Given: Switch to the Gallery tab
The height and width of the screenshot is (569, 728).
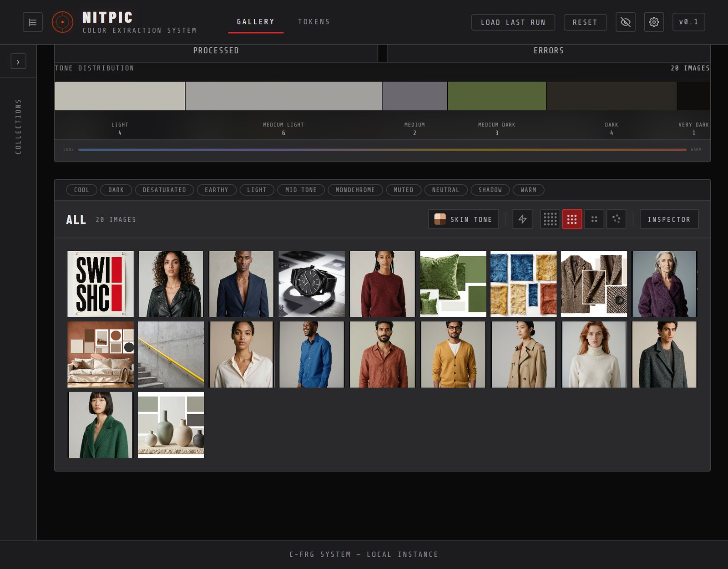Looking at the screenshot, I should click(256, 22).
